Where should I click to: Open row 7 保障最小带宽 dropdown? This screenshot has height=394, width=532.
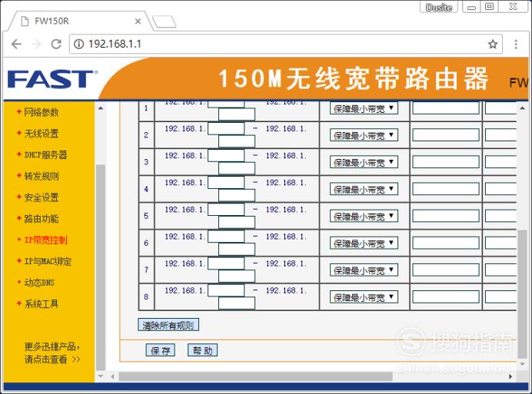click(364, 270)
